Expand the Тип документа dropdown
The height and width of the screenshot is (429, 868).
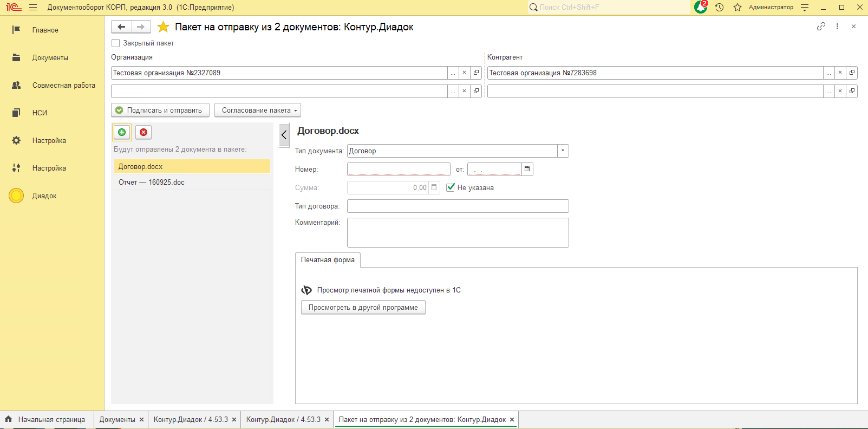(563, 151)
